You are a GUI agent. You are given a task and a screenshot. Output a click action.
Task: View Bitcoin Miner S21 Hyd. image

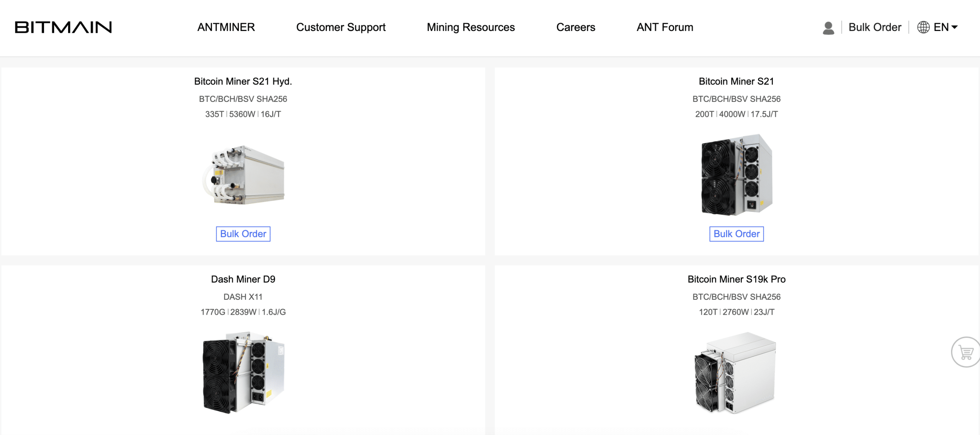coord(244,175)
